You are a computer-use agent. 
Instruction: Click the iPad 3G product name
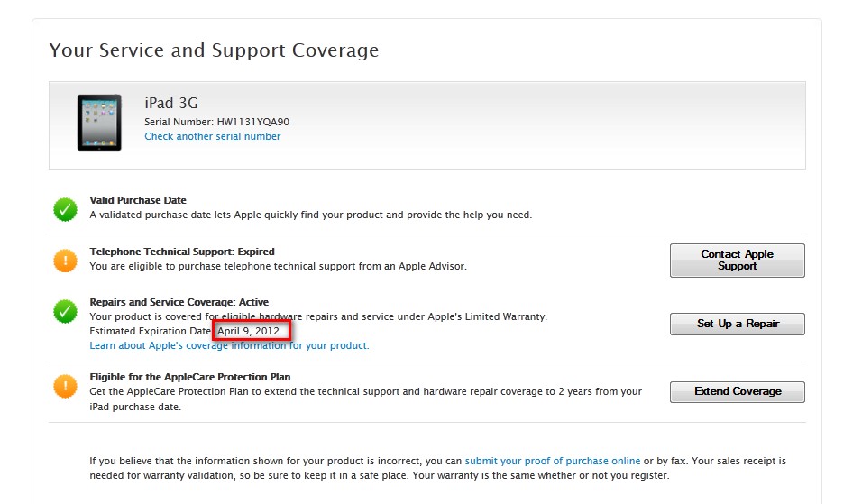171,104
